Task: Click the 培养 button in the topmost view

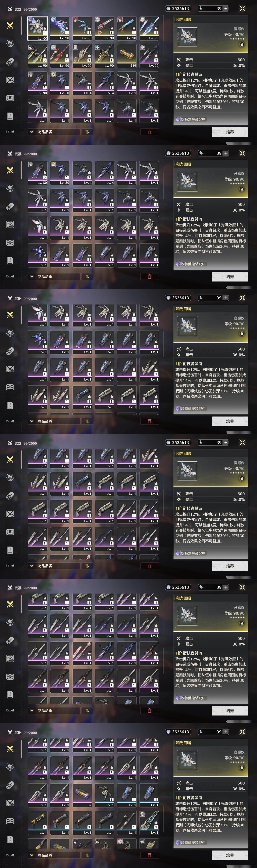Action: pos(230,132)
